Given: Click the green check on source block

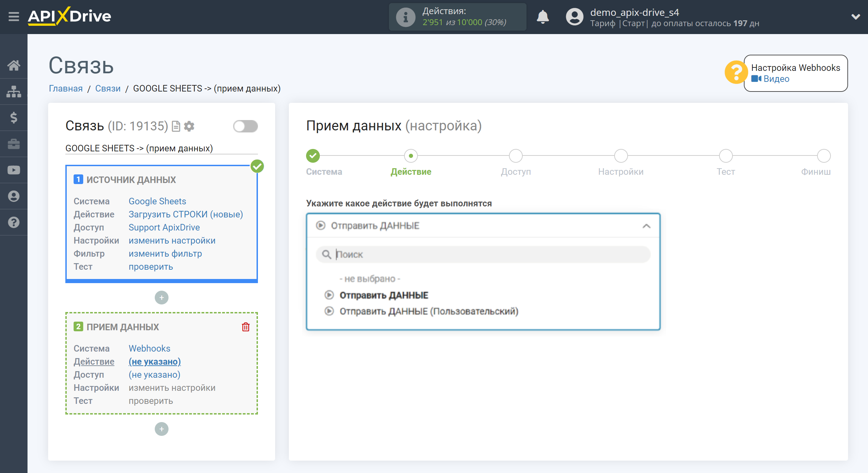Looking at the screenshot, I should pyautogui.click(x=257, y=166).
